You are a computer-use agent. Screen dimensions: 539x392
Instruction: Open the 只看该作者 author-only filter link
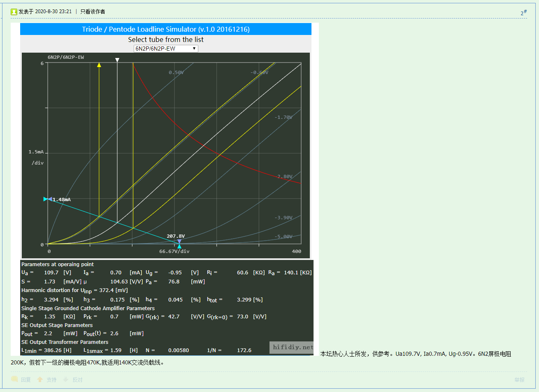(93, 12)
